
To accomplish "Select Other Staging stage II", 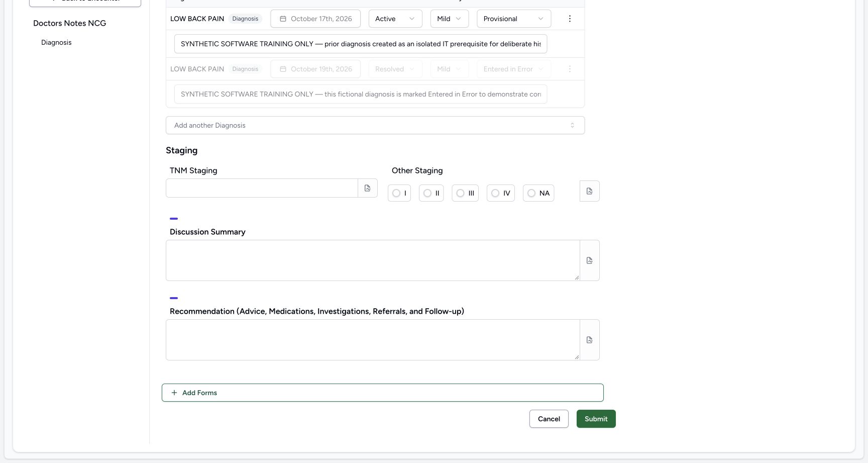I will 431,193.
